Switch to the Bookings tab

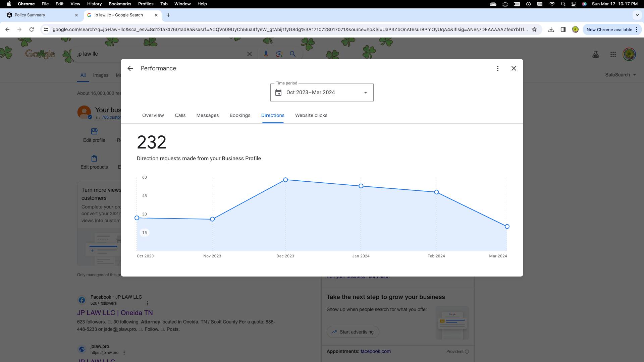240,115
